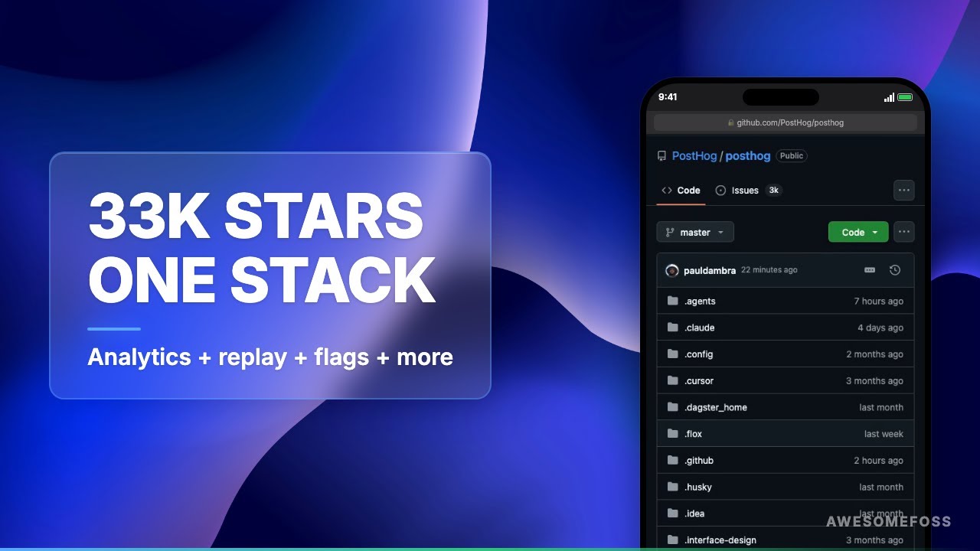
Task: Click the pauldambra avatar
Action: click(672, 270)
